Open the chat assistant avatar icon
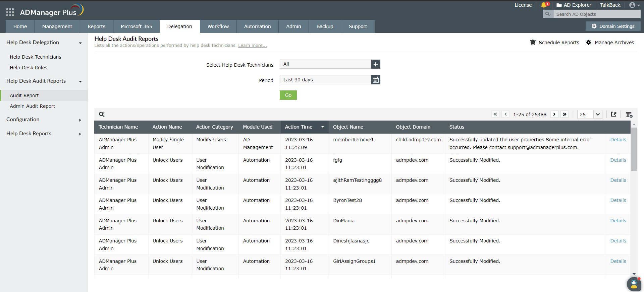 [x=634, y=284]
